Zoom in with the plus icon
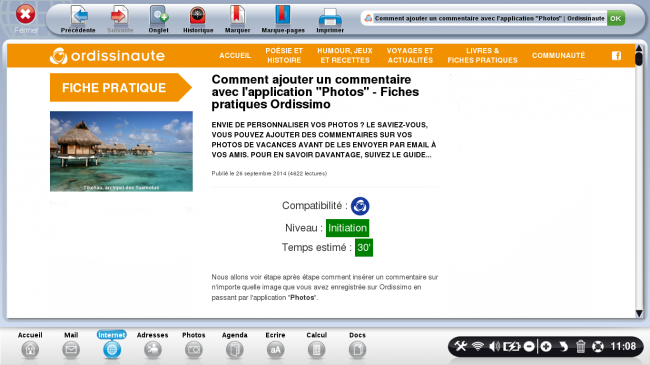 (x=546, y=346)
